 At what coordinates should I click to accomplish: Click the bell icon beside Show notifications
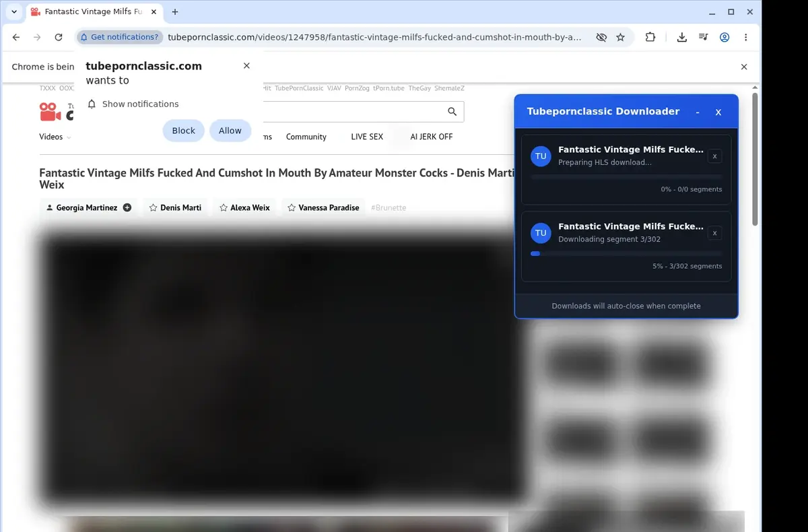point(92,104)
